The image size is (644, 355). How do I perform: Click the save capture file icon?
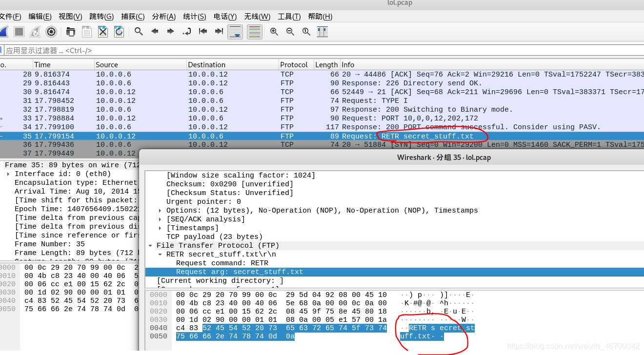[87, 32]
